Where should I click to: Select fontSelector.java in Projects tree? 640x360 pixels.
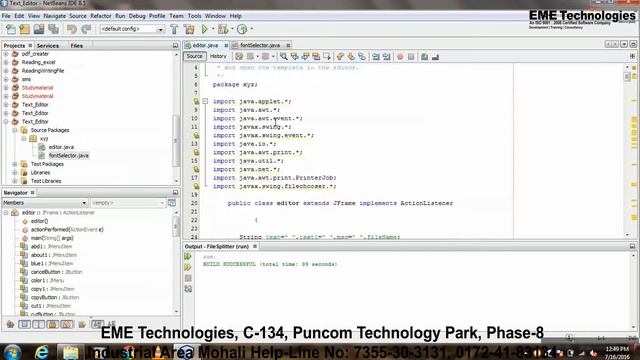pos(69,156)
